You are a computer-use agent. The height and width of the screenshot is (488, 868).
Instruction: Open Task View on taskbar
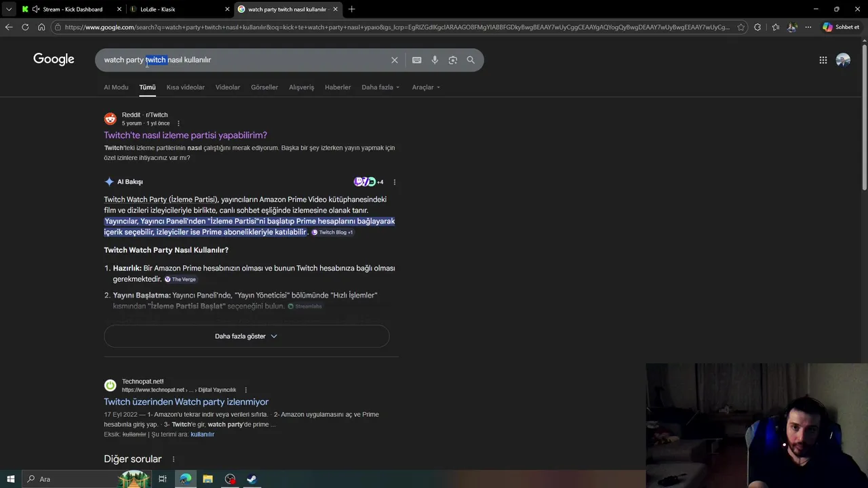(x=163, y=479)
